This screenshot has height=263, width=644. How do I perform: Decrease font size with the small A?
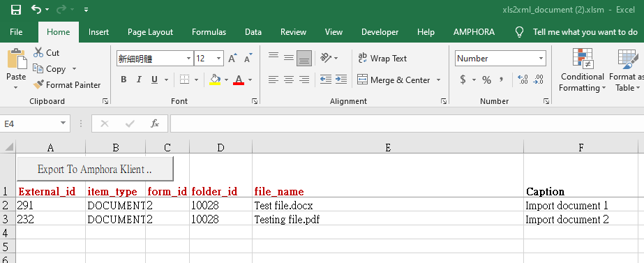tap(248, 59)
